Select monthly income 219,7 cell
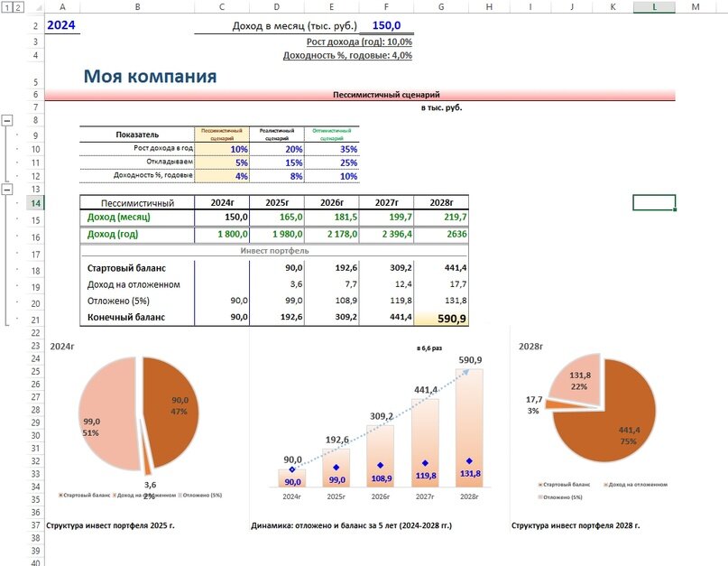 coord(441,217)
